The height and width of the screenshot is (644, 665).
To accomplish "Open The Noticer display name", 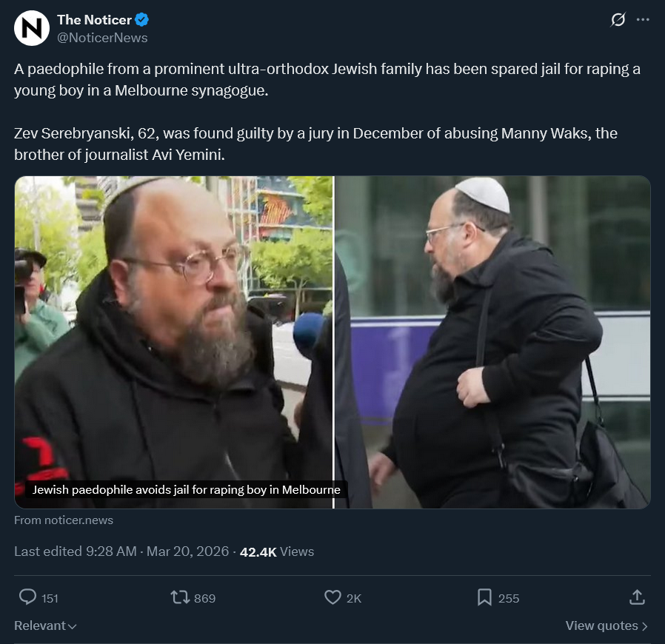I will (94, 20).
